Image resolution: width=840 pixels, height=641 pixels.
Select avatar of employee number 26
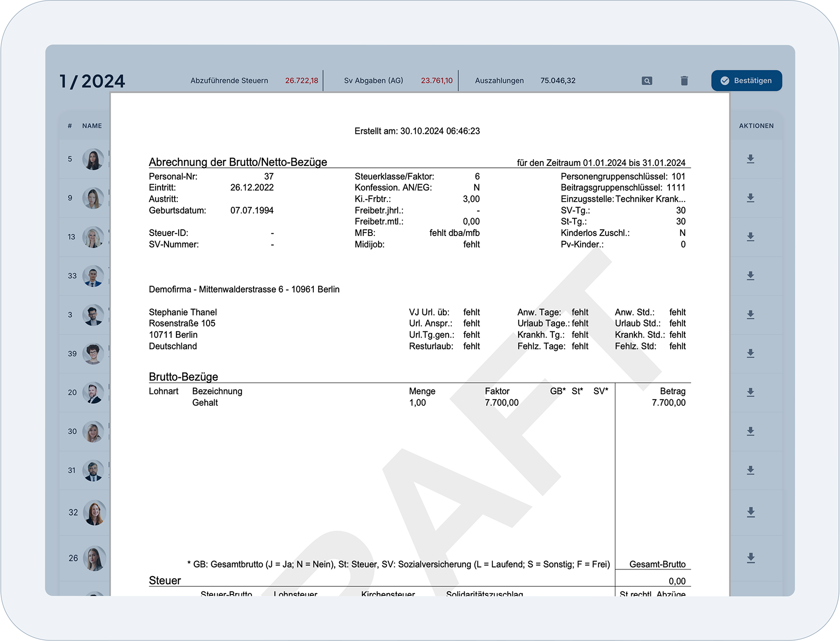point(94,558)
